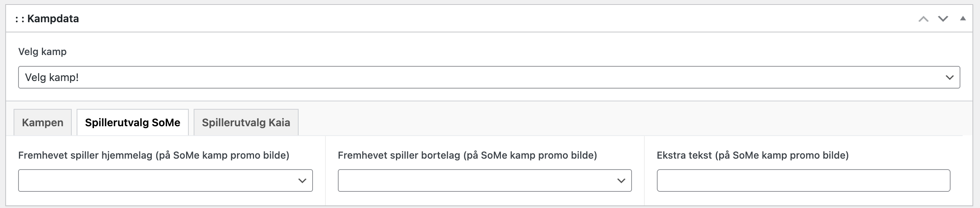Viewport: 980px width, 208px height.
Task: Click the Kampdata panel title
Action: (x=53, y=18)
